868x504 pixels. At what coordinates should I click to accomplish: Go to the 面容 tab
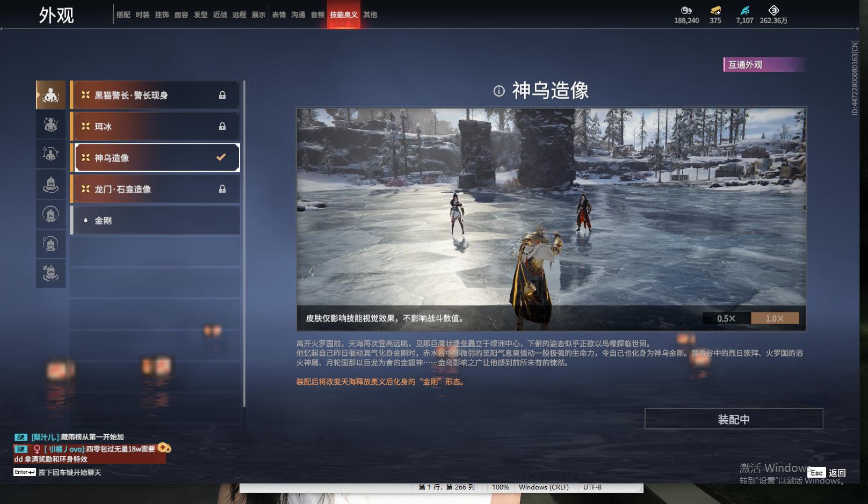click(x=181, y=14)
